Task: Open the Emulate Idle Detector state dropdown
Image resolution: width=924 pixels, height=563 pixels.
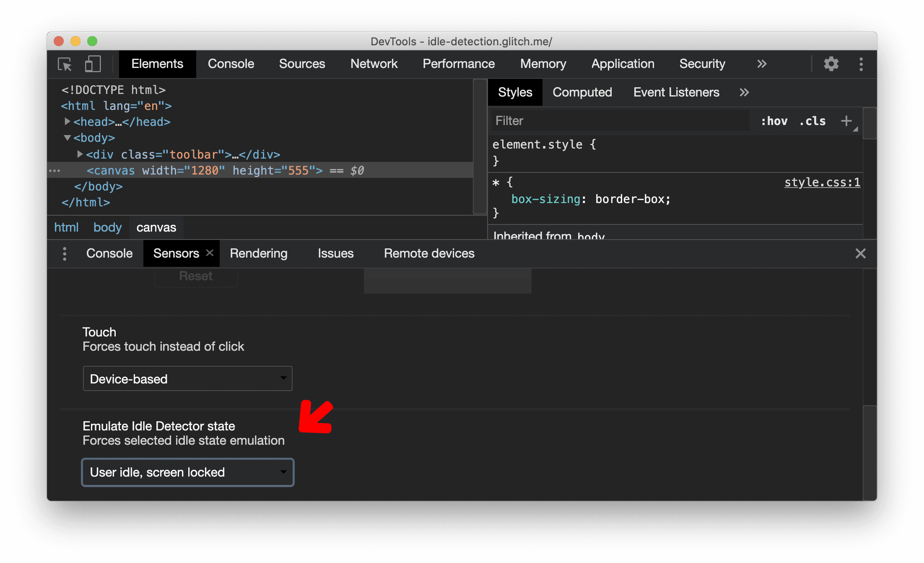Action: 187,472
